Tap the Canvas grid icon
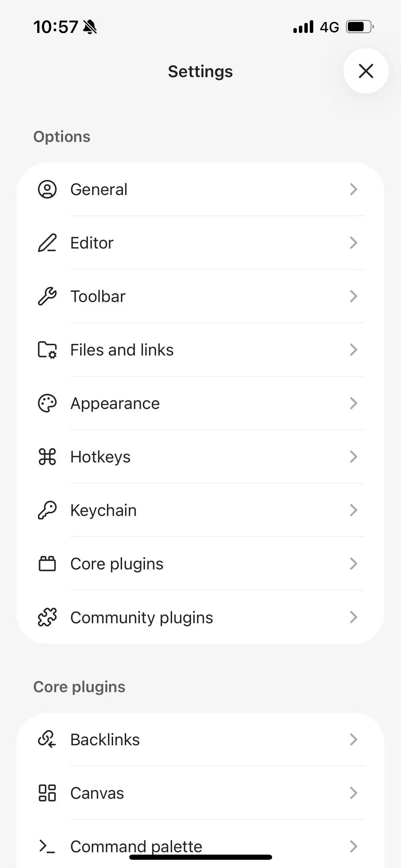Image resolution: width=401 pixels, height=868 pixels. 47,793
